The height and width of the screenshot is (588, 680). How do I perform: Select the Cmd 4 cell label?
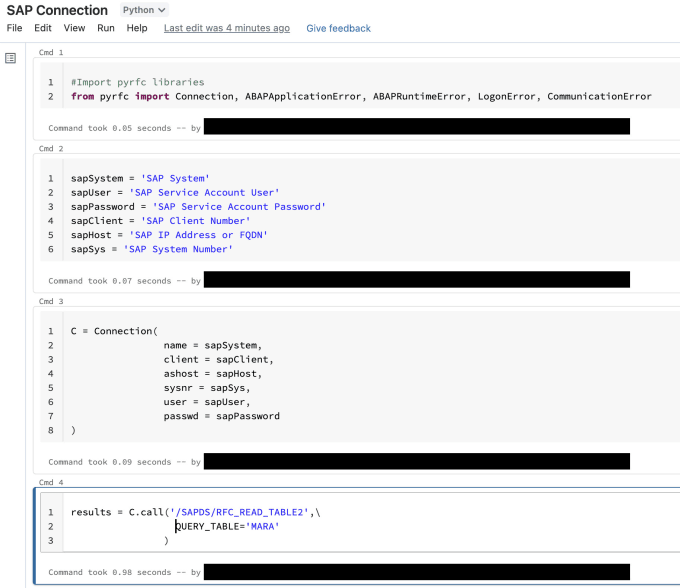coord(51,483)
